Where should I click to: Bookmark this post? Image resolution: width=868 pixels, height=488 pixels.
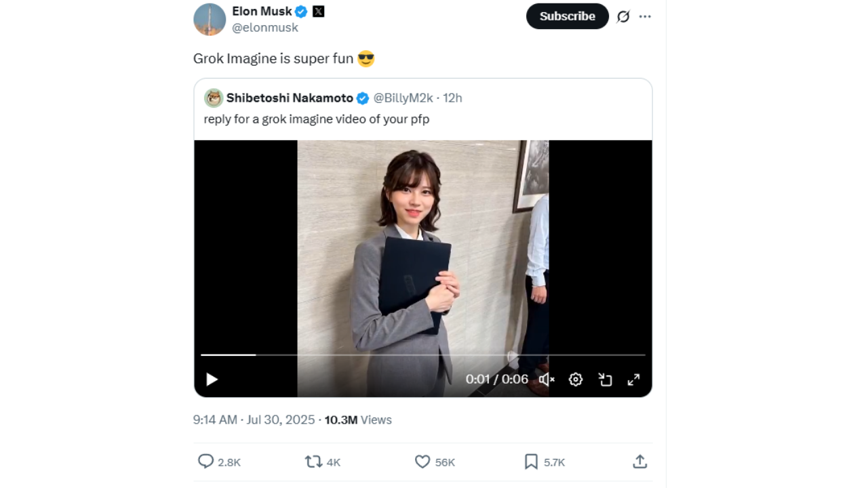tap(531, 462)
